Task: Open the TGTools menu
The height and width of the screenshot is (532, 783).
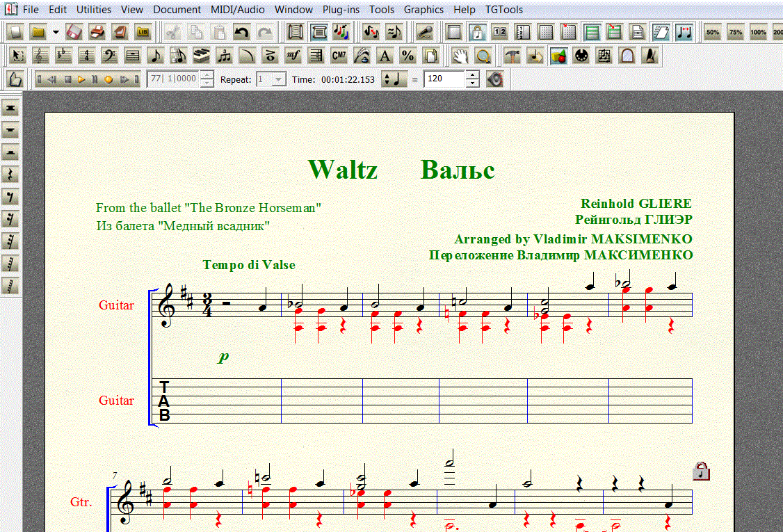Action: pos(504,10)
